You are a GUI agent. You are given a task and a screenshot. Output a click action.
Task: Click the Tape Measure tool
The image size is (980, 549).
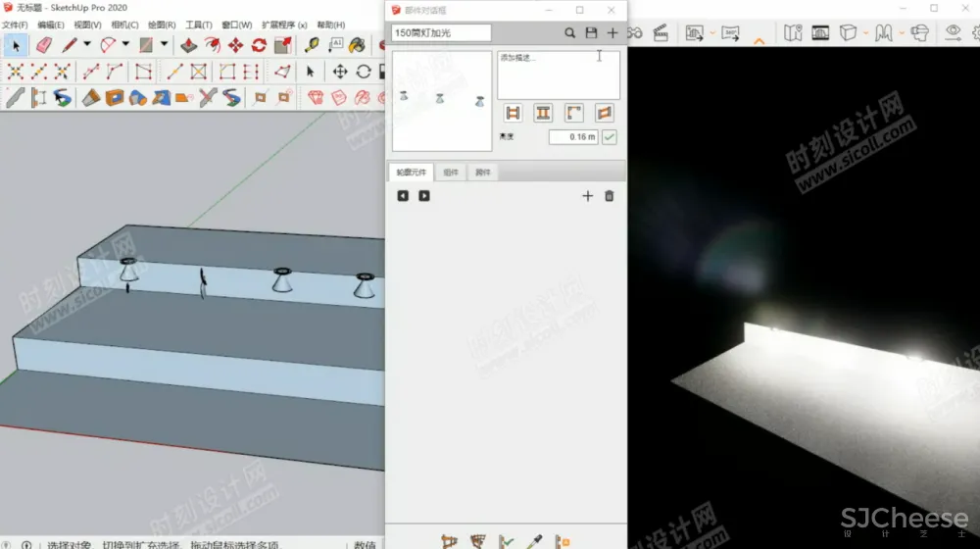click(312, 45)
